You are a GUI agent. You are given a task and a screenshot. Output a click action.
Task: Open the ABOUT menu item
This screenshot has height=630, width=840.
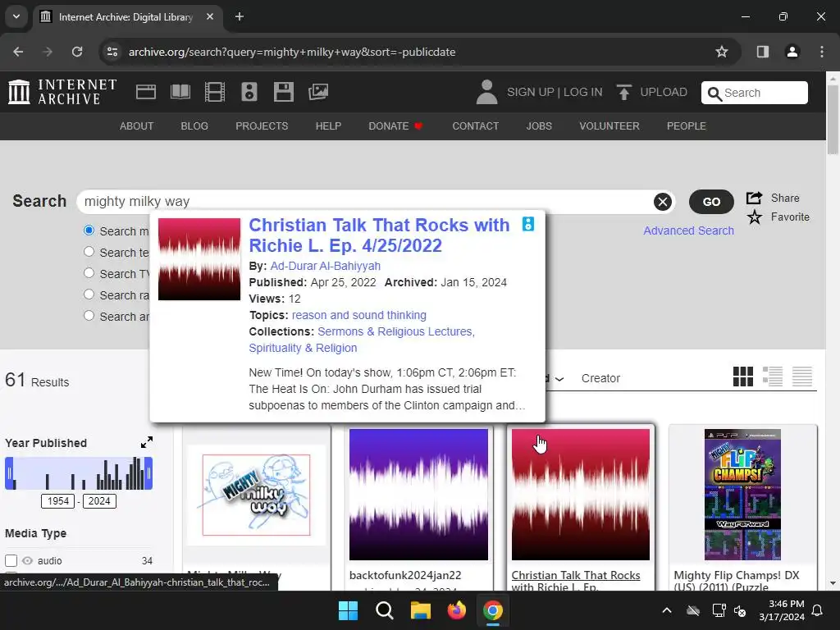[137, 126]
